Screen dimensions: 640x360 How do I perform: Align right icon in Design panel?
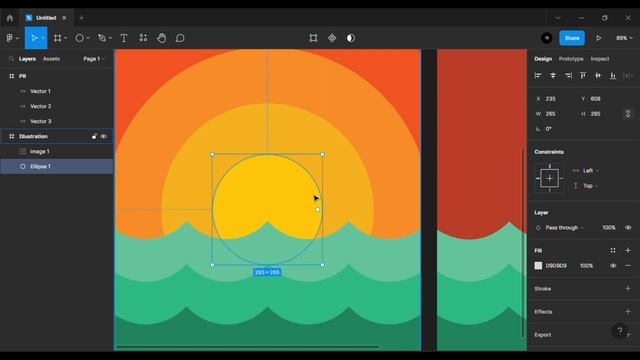tap(568, 76)
